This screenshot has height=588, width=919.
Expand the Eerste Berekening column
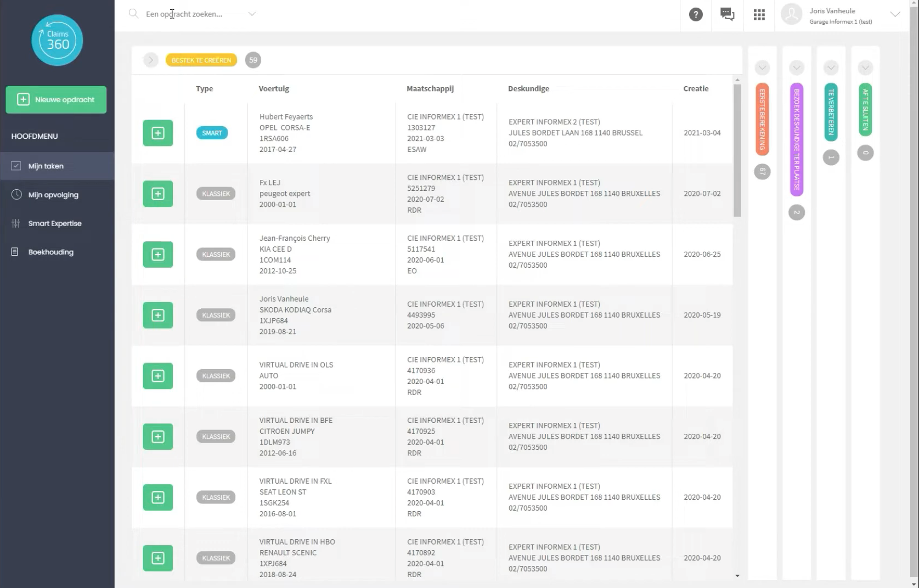point(762,68)
